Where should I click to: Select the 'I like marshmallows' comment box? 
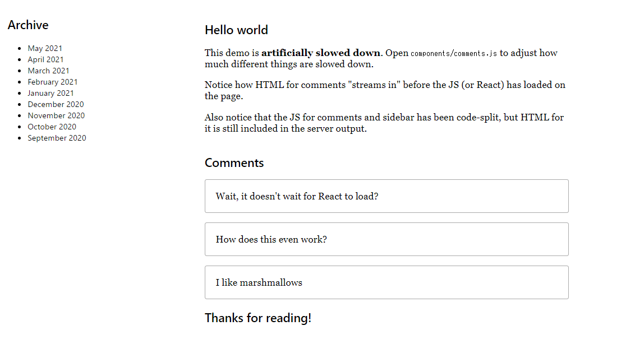tap(387, 282)
